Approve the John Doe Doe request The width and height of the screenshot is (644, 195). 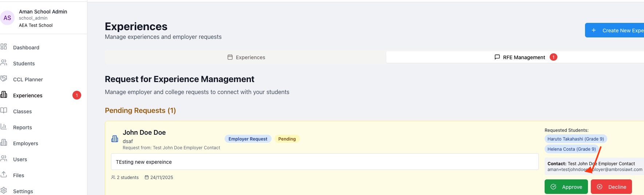click(x=566, y=187)
